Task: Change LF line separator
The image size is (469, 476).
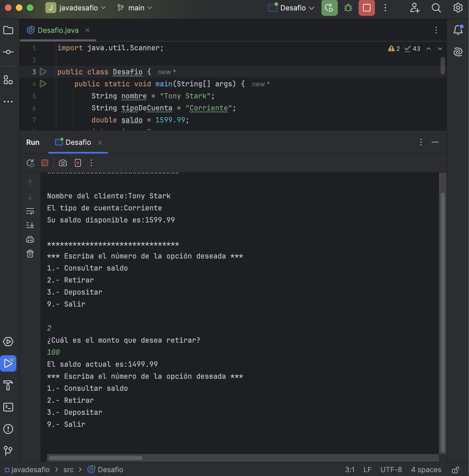Action: pos(367,469)
